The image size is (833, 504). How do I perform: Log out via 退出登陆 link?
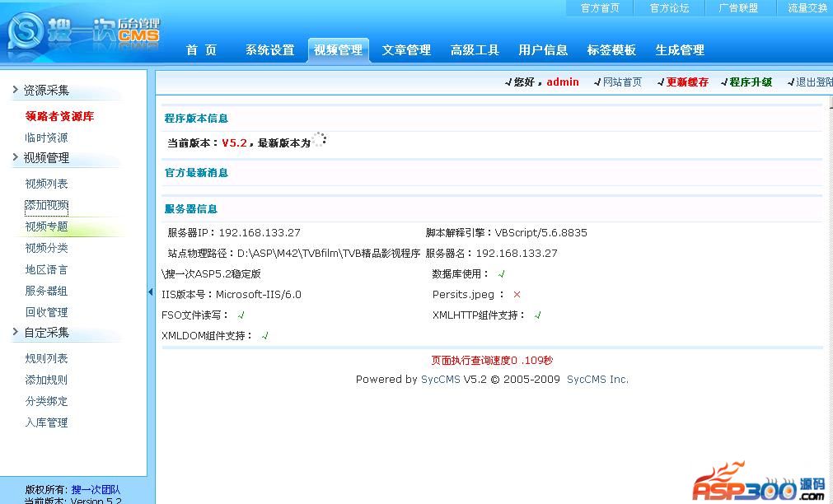coord(814,82)
